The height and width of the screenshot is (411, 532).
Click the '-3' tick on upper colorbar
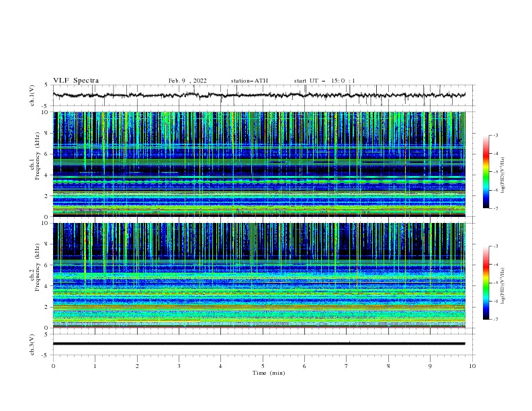tap(496, 135)
